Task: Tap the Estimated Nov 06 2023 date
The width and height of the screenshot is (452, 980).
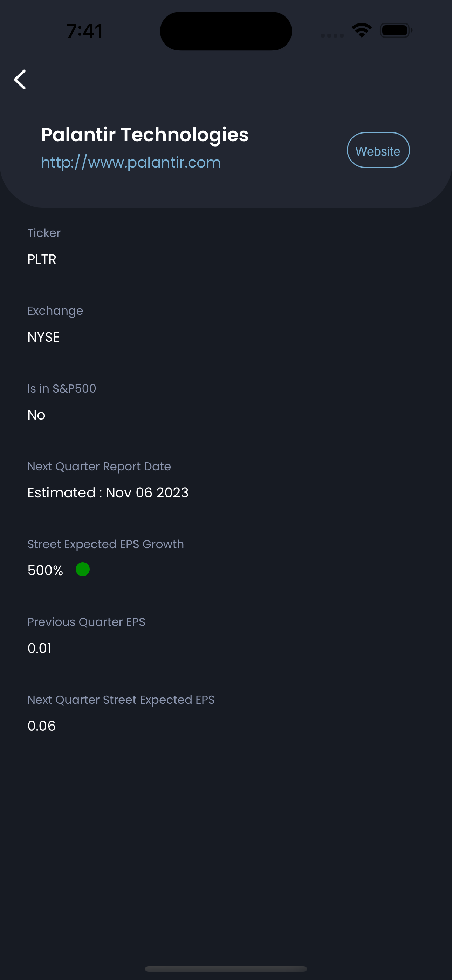Action: [x=108, y=493]
